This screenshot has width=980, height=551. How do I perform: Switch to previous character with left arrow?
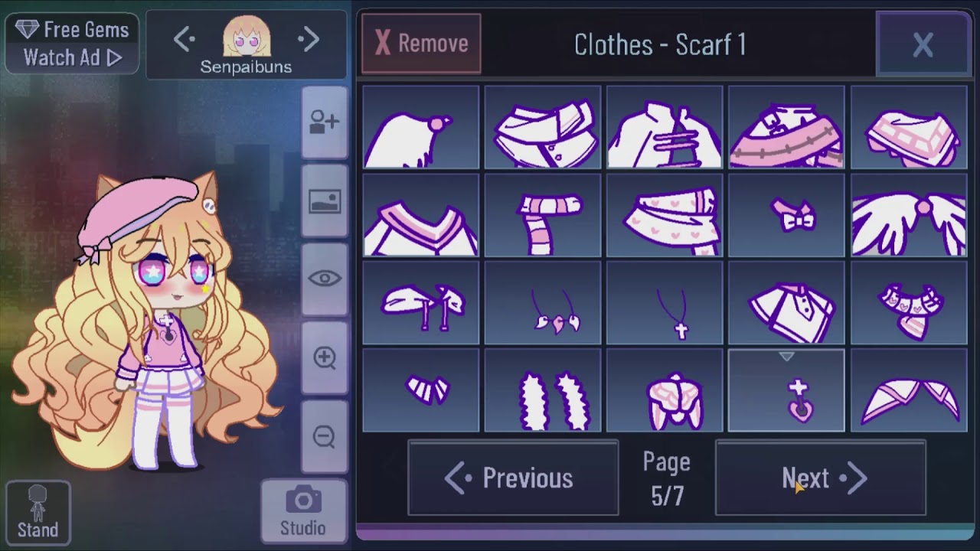click(x=185, y=40)
